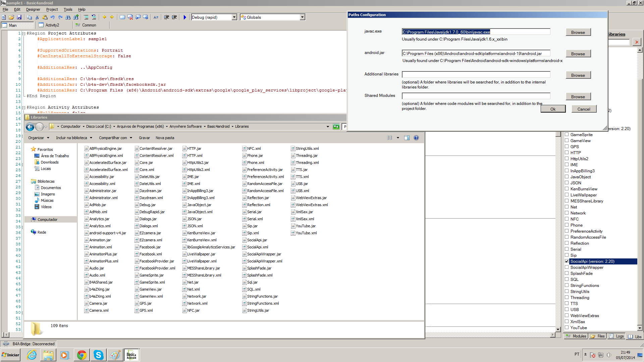Click the Save file toolbar icon
This screenshot has height=362, width=644.
pyautogui.click(x=19, y=17)
